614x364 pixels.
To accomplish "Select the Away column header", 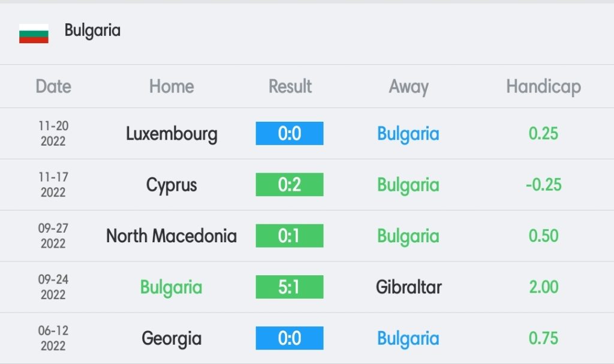I will 408,87.
